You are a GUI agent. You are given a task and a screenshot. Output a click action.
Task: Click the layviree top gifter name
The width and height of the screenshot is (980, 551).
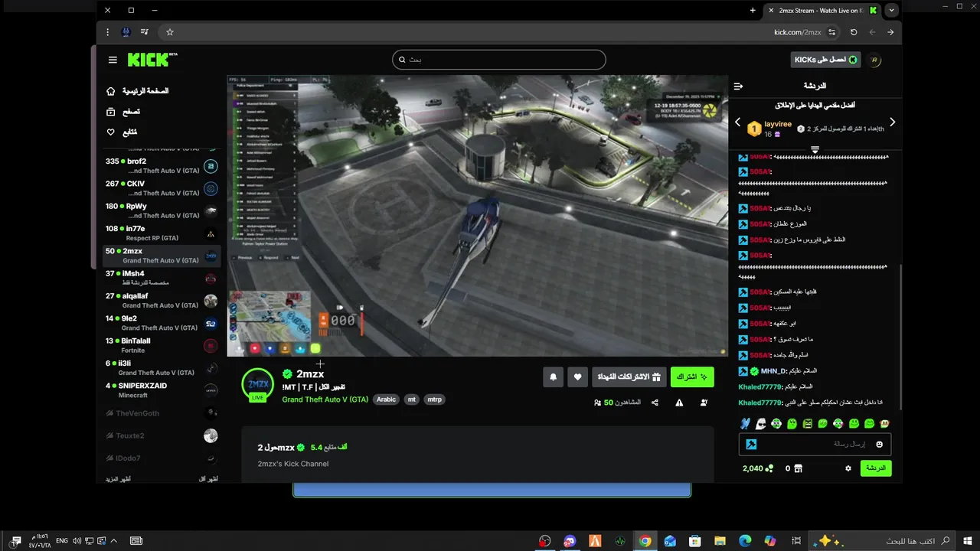coord(778,124)
